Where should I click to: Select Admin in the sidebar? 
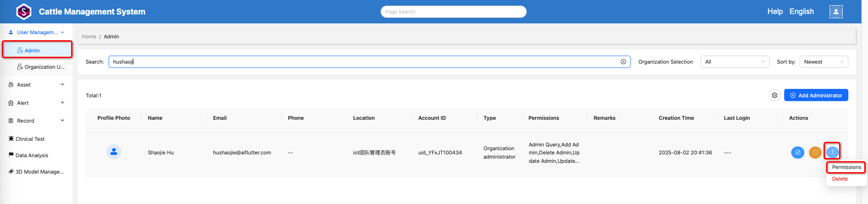(x=37, y=50)
